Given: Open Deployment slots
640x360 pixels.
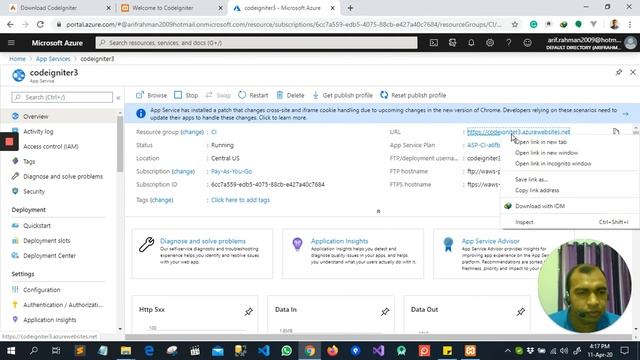Looking at the screenshot, I should tap(47, 240).
